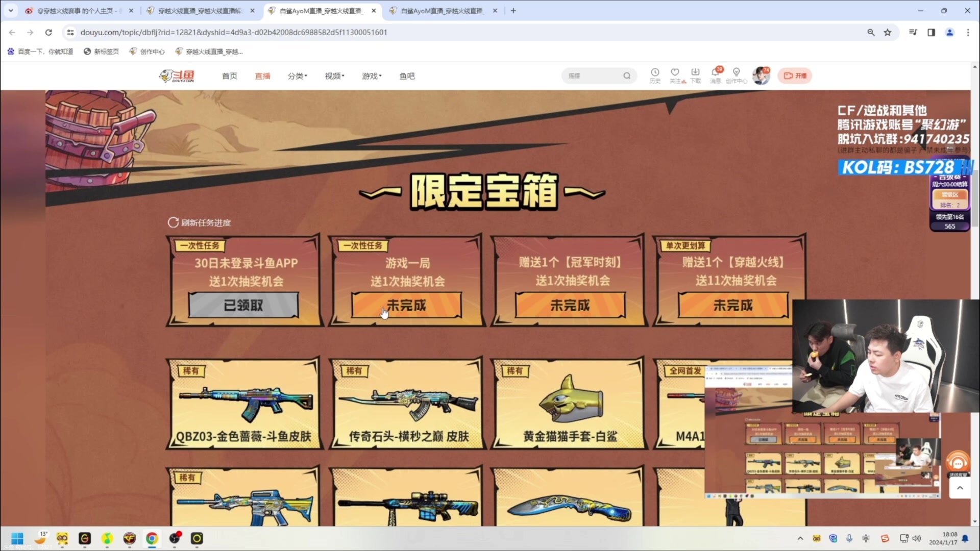Bookmark this page with the star icon
This screenshot has width=980, height=551.
(x=888, y=32)
